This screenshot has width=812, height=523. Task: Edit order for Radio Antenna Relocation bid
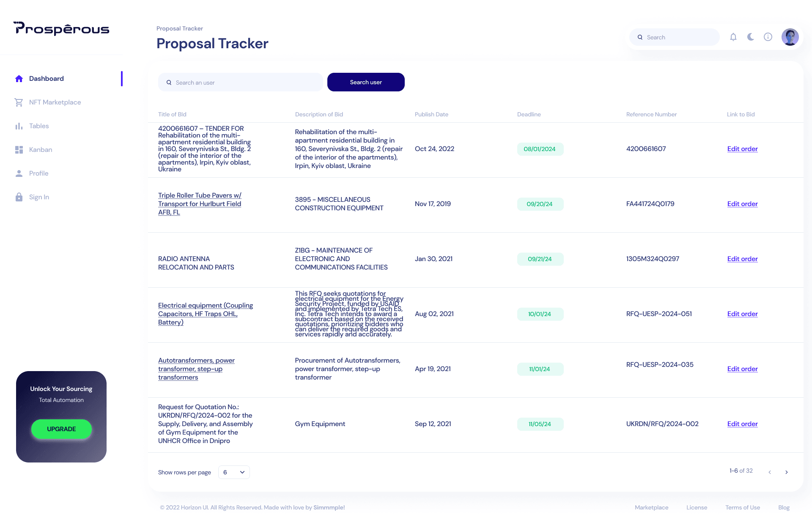741,259
